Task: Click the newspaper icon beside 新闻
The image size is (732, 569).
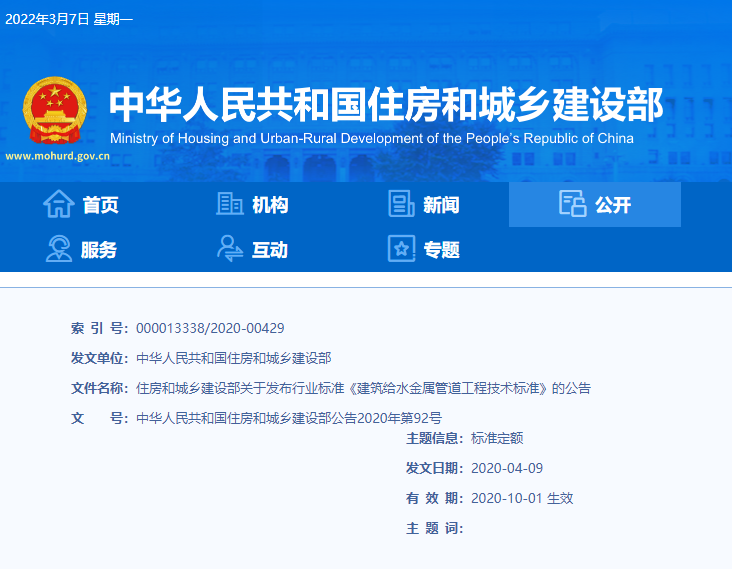Action: pos(401,204)
